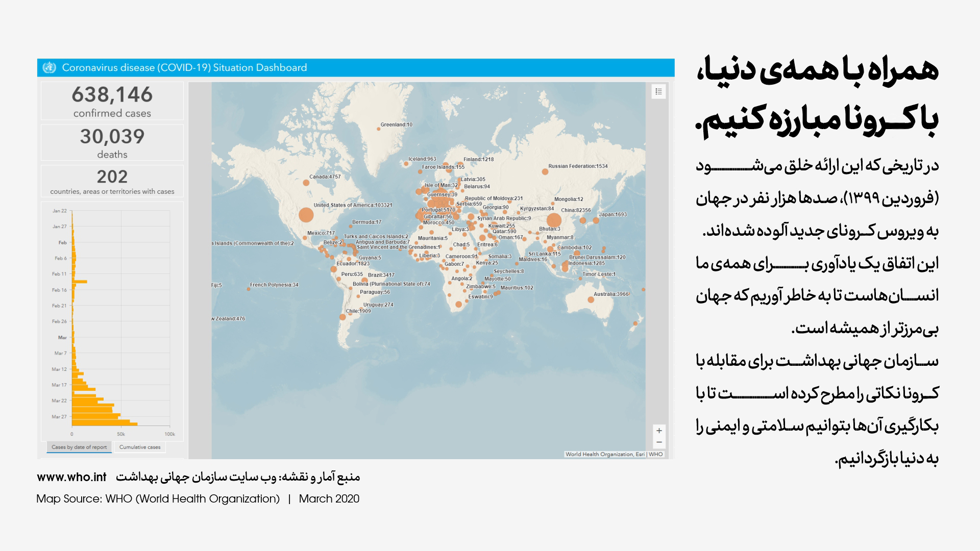Zoom out with the minus map button
Screen dimensions: 980x551
(x=659, y=442)
